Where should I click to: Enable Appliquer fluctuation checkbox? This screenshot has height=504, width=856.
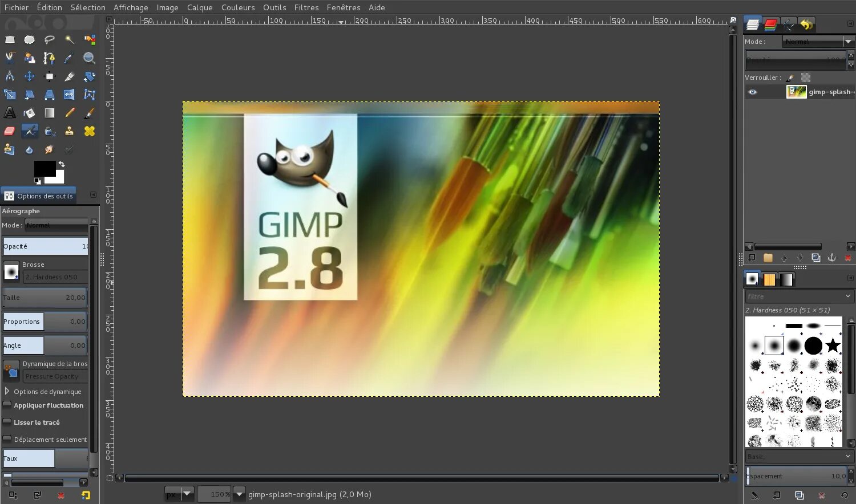7,405
